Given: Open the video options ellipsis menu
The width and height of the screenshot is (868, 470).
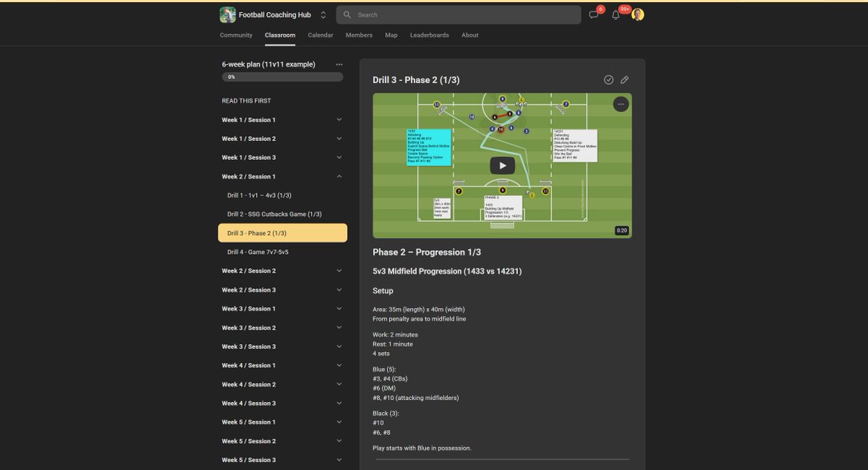Looking at the screenshot, I should click(621, 104).
